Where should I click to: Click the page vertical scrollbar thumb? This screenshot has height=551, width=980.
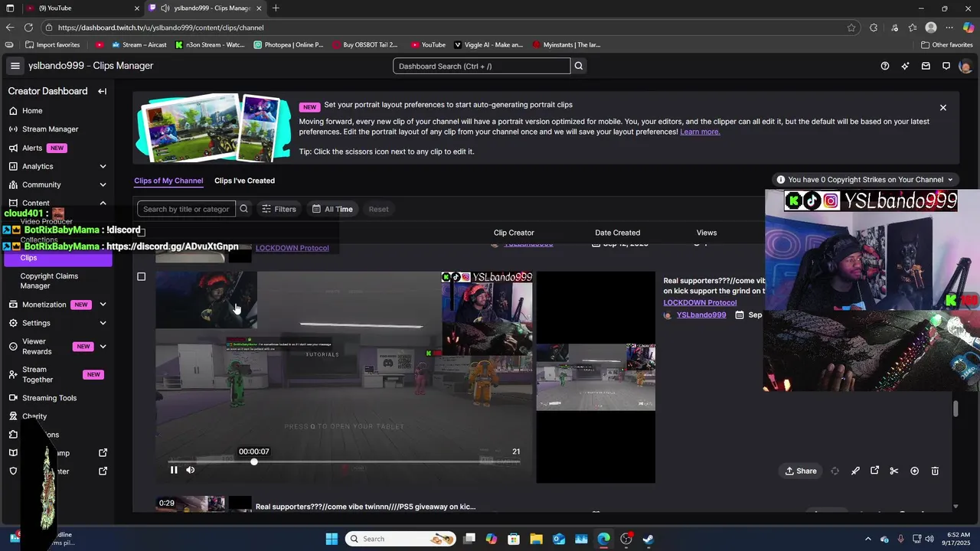tap(955, 409)
